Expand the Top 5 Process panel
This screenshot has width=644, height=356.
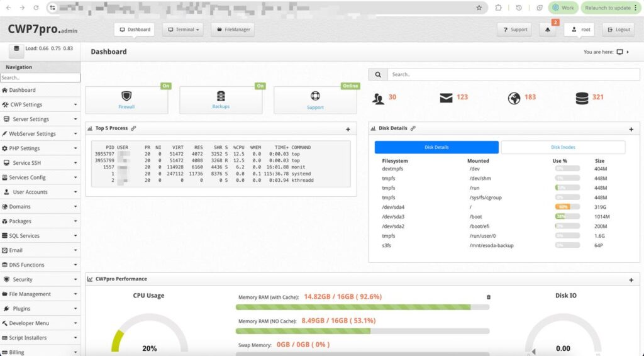point(348,129)
